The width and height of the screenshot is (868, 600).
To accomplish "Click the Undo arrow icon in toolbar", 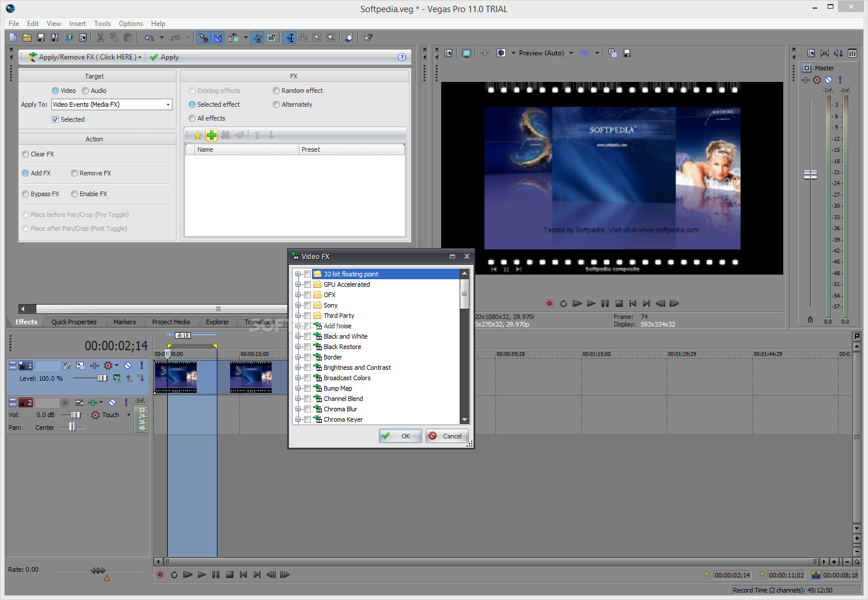I will point(149,37).
